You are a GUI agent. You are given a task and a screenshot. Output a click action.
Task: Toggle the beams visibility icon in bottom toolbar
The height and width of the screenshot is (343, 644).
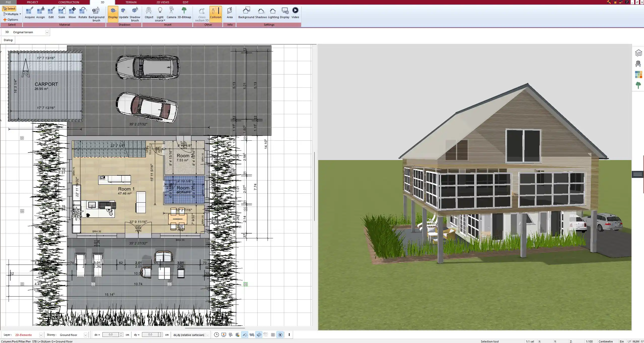tap(252, 335)
